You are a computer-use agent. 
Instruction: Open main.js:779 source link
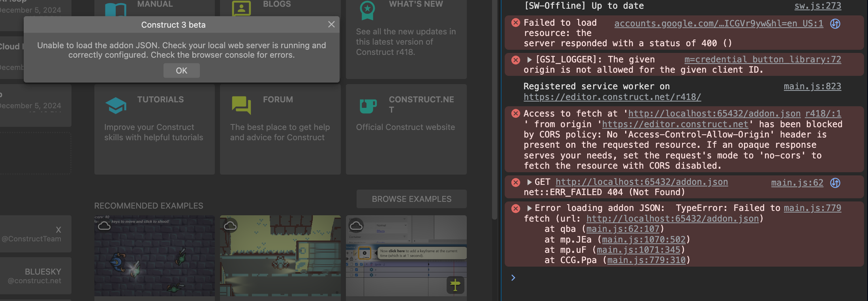(812, 208)
